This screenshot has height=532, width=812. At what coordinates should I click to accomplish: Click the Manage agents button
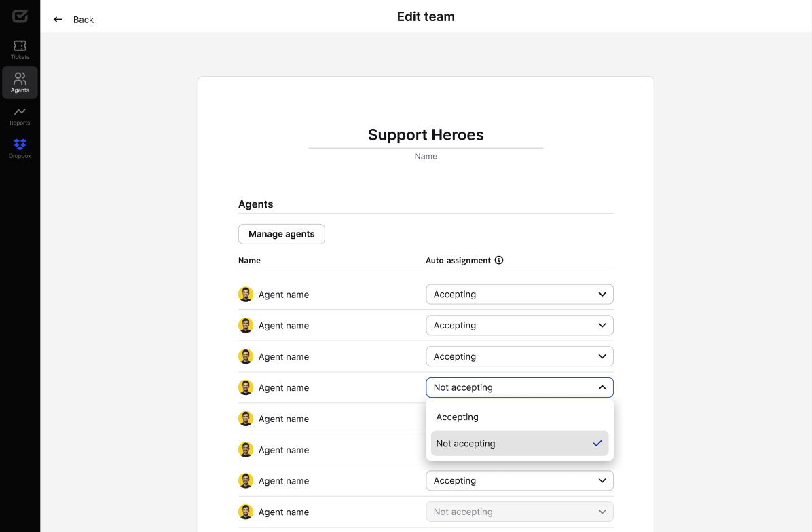coord(281,234)
